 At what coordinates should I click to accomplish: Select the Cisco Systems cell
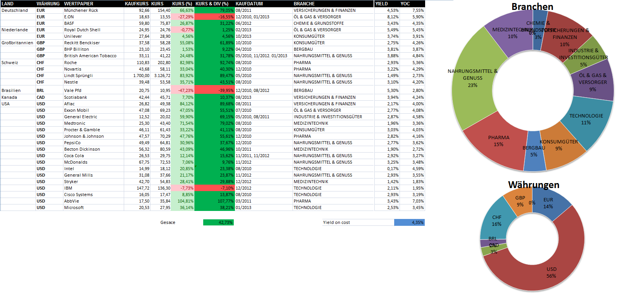(x=94, y=195)
